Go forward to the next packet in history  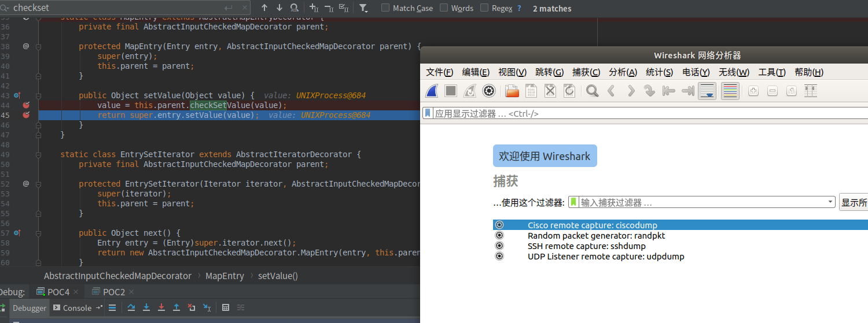click(631, 91)
